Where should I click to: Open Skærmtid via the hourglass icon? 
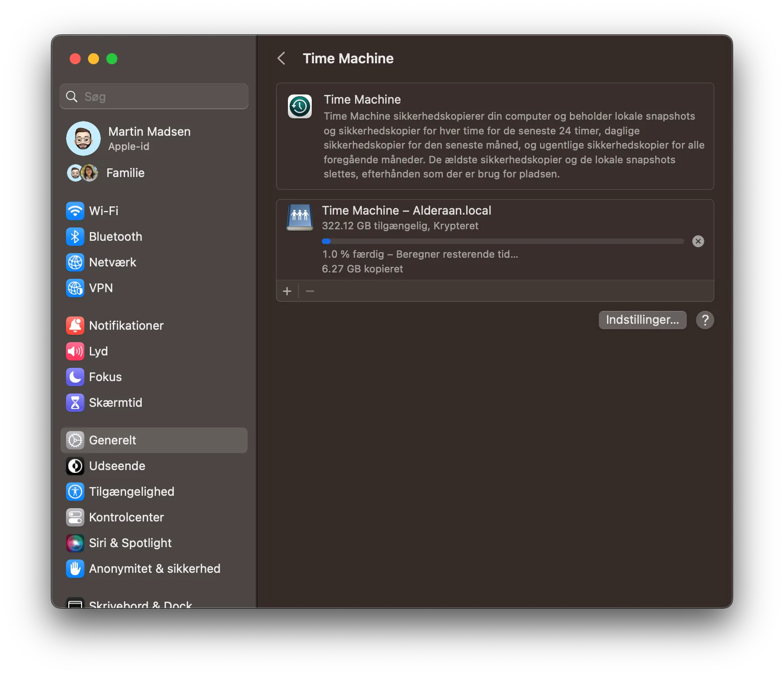pos(76,403)
